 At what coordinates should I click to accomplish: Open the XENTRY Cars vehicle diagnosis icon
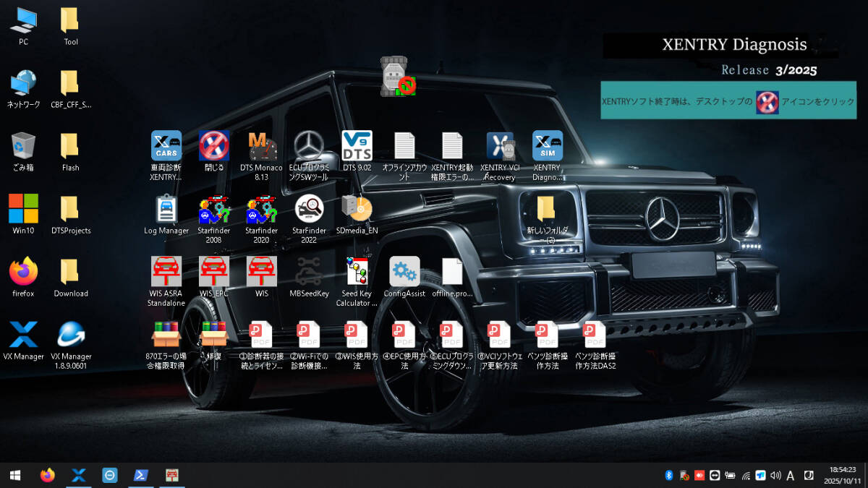tap(166, 155)
